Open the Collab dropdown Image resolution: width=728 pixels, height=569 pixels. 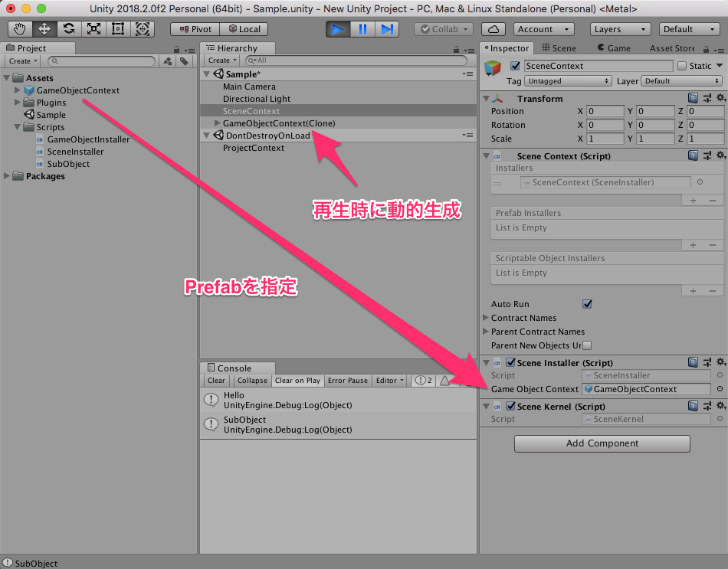444,29
